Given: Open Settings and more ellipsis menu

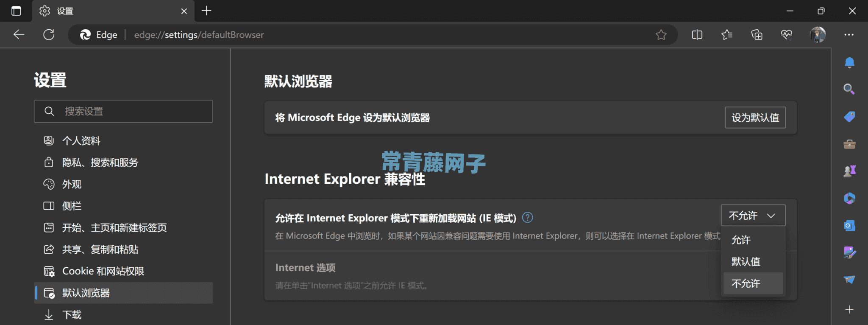Looking at the screenshot, I should (x=849, y=35).
